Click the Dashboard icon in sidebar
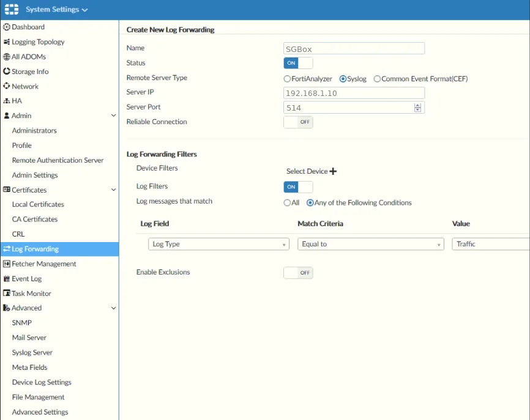Screen dimensions: 530x420 [x=7, y=27]
